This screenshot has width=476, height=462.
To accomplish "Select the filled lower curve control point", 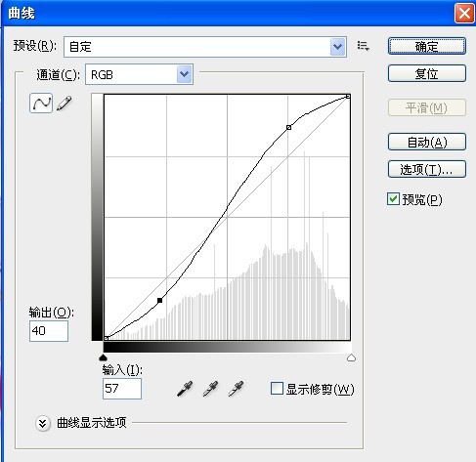I will click(159, 301).
